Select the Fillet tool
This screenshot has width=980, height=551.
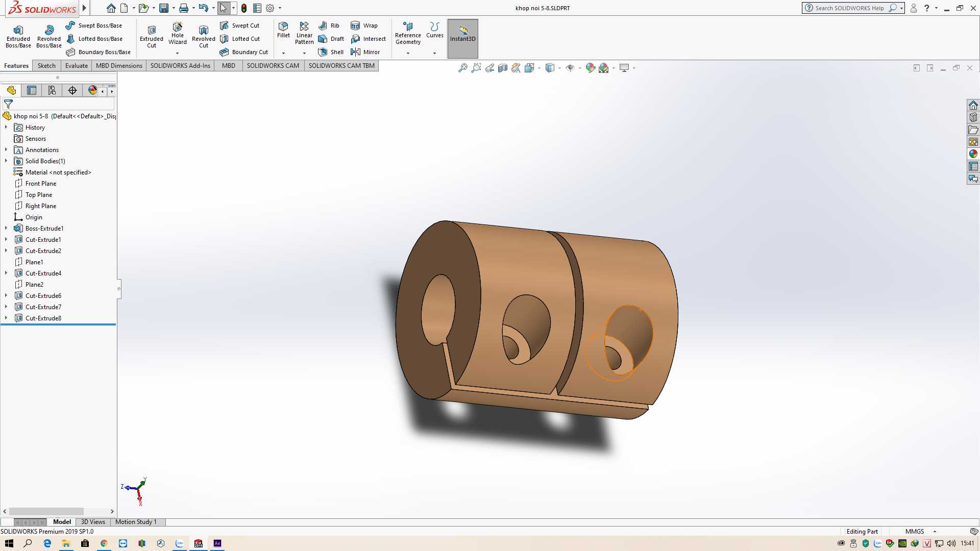[x=283, y=30]
